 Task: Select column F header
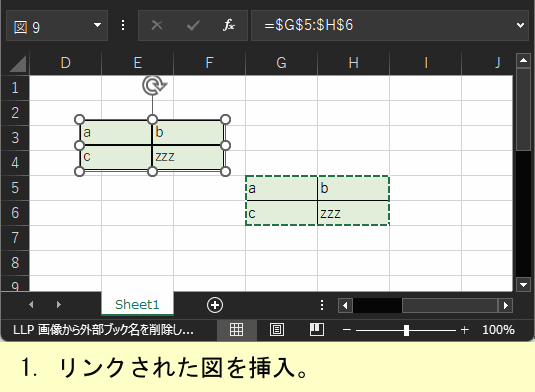(209, 63)
